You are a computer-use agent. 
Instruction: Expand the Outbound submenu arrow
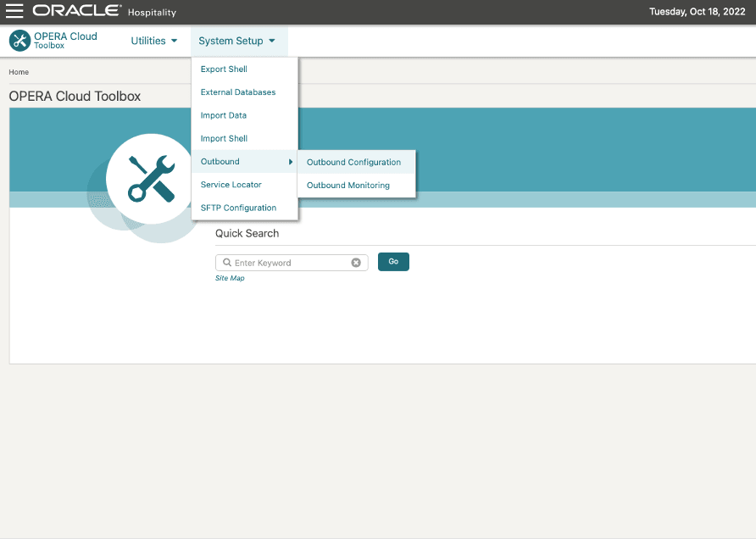coord(291,161)
